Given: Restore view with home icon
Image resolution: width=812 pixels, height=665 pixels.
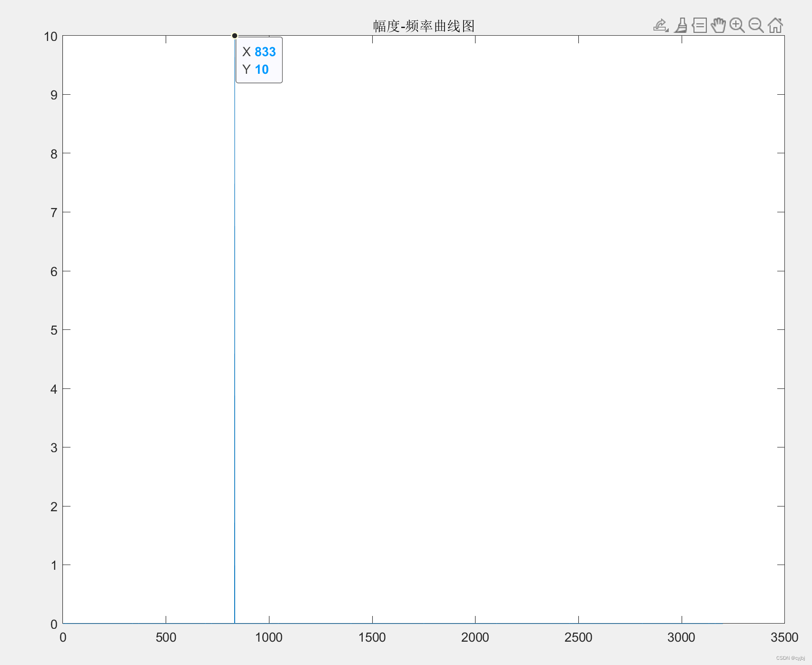Looking at the screenshot, I should click(775, 25).
